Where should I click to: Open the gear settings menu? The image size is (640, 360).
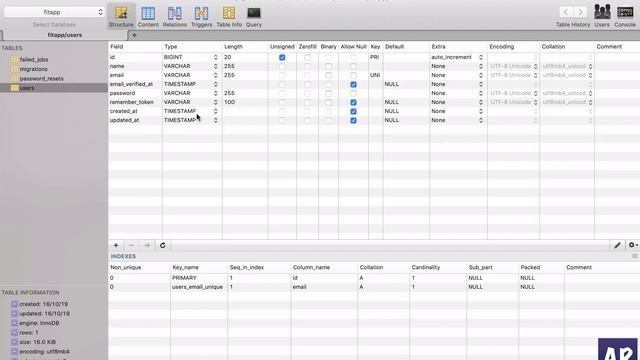point(633,245)
